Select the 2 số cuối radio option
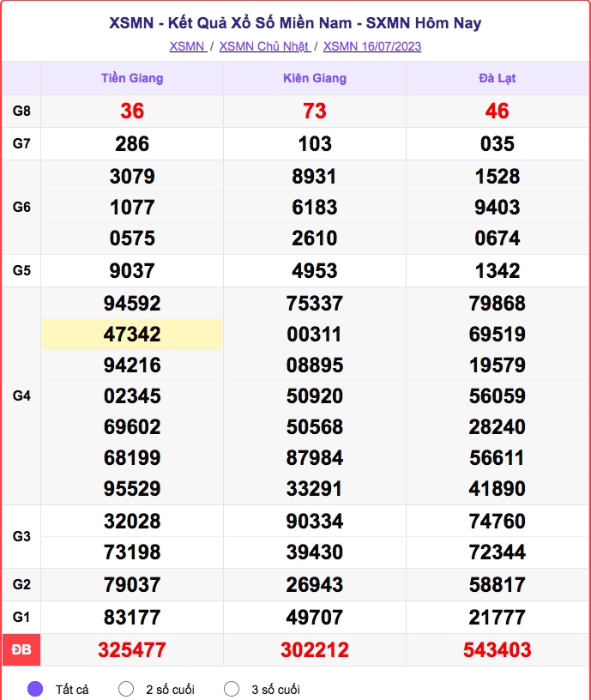The height and width of the screenshot is (700, 591). 126,689
